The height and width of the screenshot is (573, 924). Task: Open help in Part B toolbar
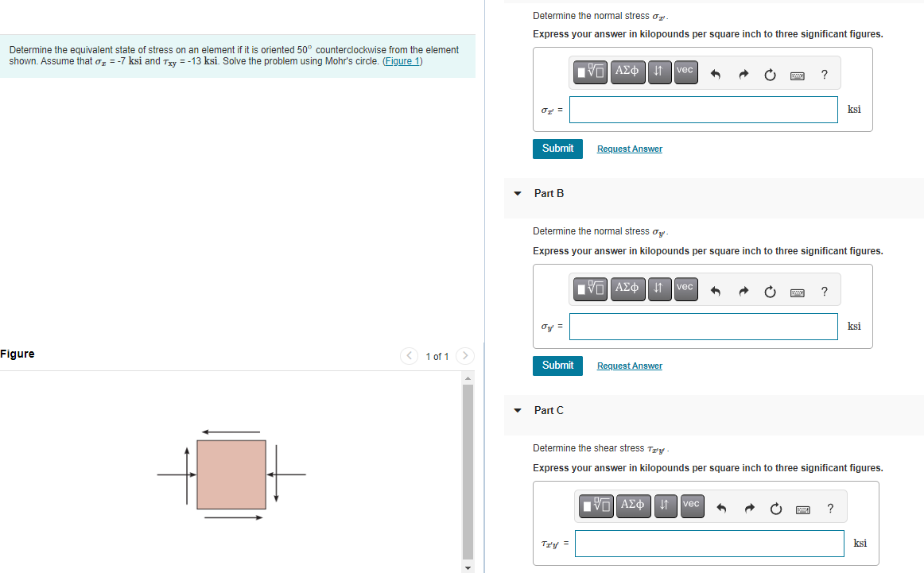(x=825, y=292)
